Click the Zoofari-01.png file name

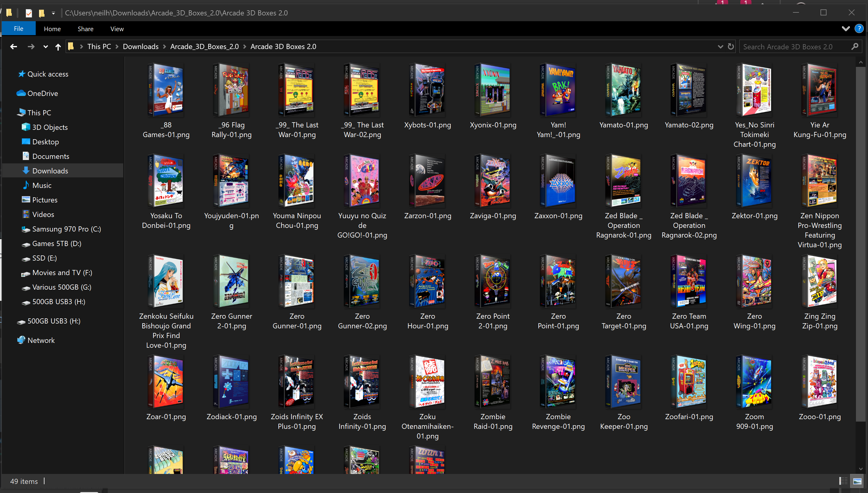689,416
